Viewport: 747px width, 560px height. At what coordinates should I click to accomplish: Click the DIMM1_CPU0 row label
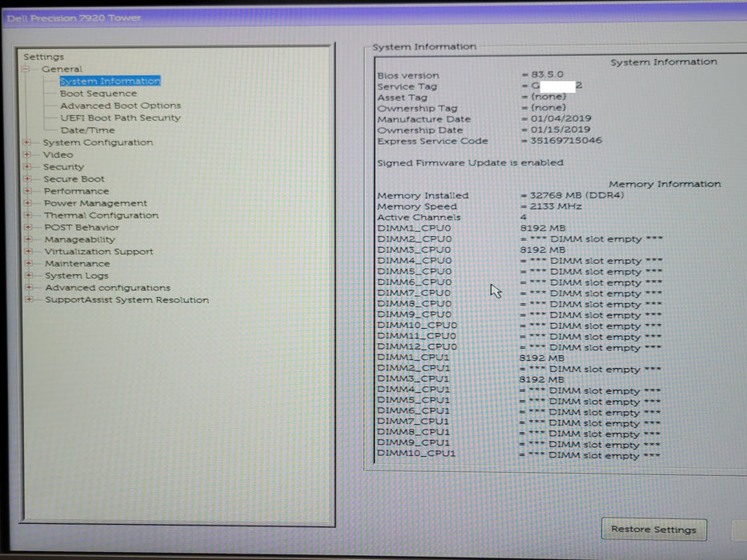[x=414, y=228]
